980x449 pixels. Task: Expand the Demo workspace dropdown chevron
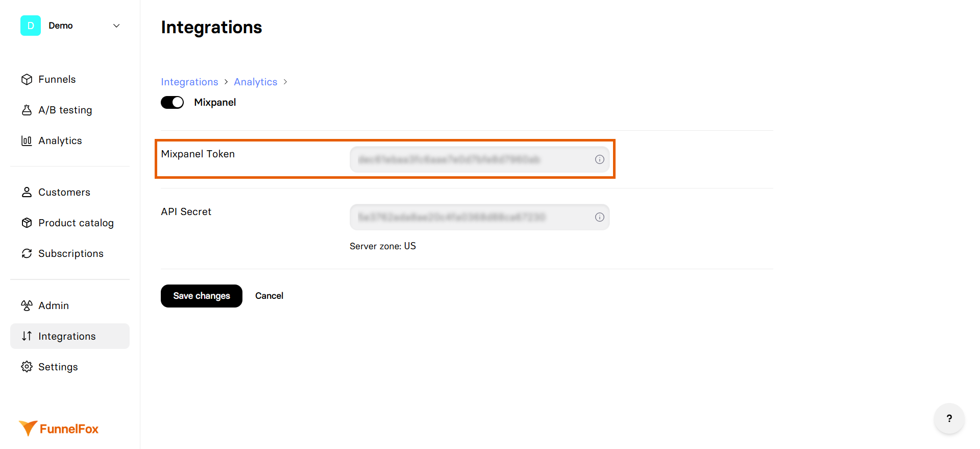point(116,26)
